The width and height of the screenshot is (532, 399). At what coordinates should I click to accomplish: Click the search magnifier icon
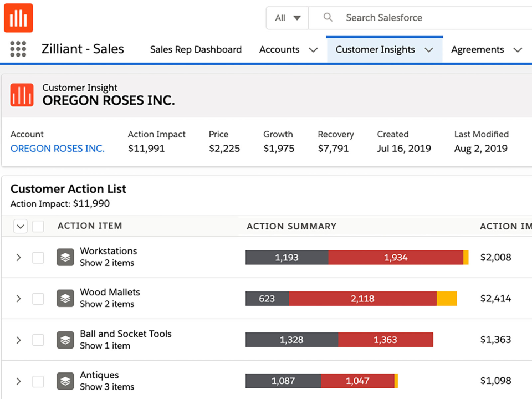pos(328,18)
